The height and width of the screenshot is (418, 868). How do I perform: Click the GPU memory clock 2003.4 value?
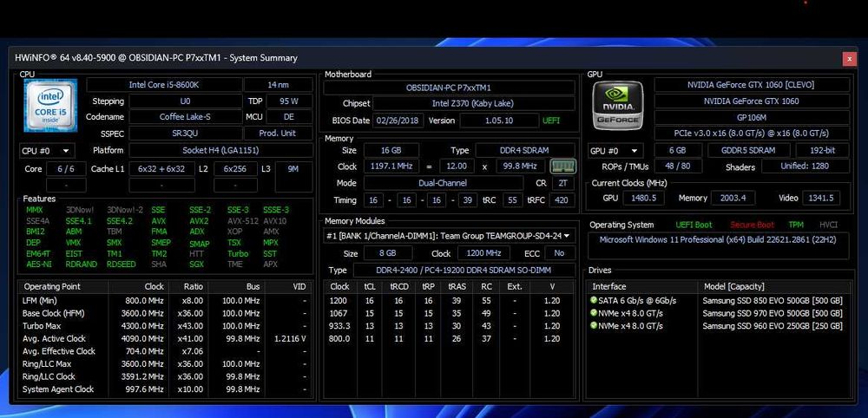[x=733, y=198]
